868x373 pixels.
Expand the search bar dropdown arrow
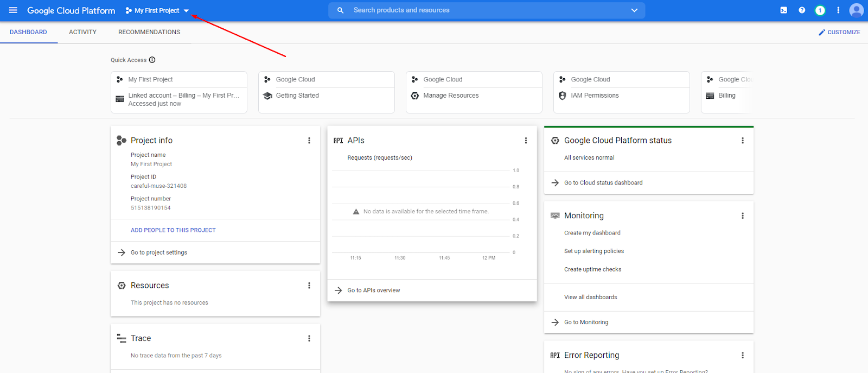pos(634,10)
